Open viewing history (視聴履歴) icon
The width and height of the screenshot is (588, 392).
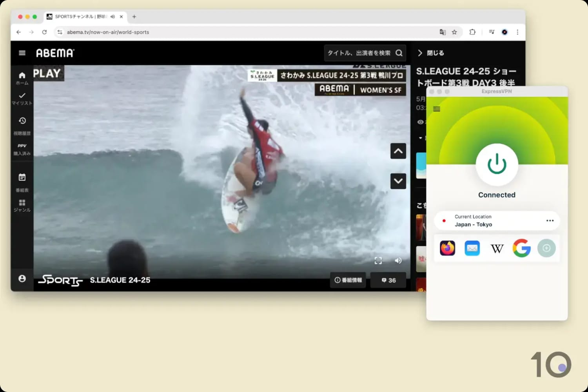(x=22, y=120)
